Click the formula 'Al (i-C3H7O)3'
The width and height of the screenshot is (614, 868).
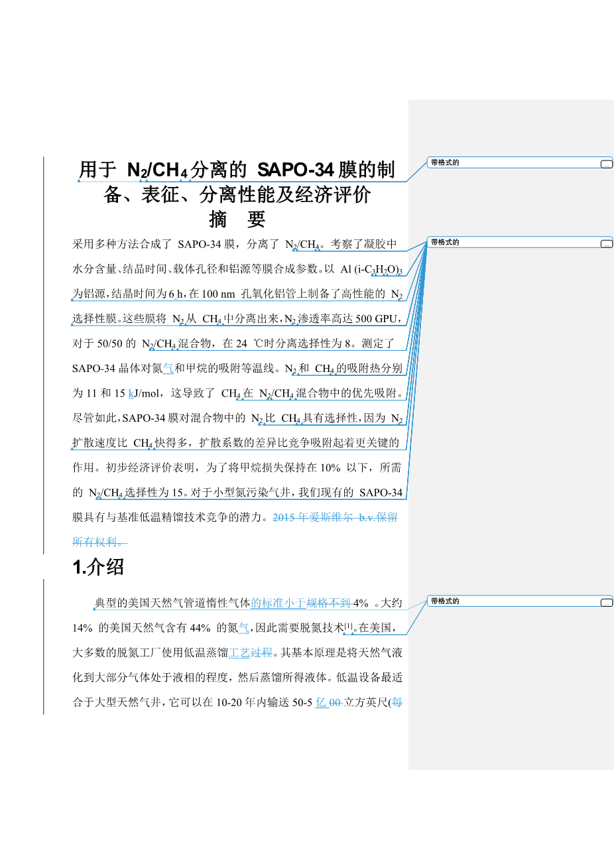(371, 269)
